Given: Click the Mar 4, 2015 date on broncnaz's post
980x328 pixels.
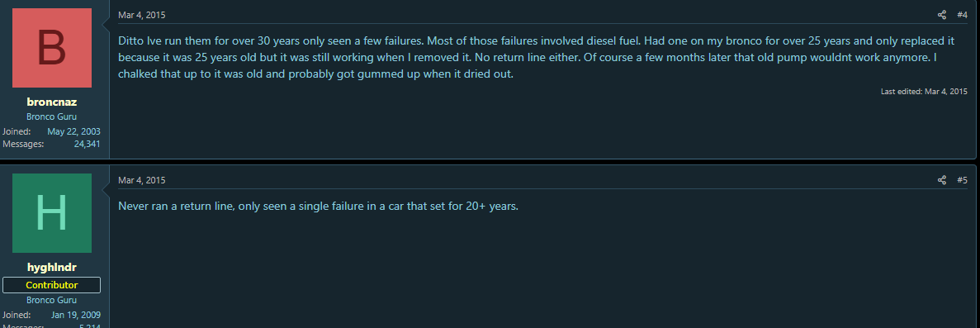Looking at the screenshot, I should [142, 15].
